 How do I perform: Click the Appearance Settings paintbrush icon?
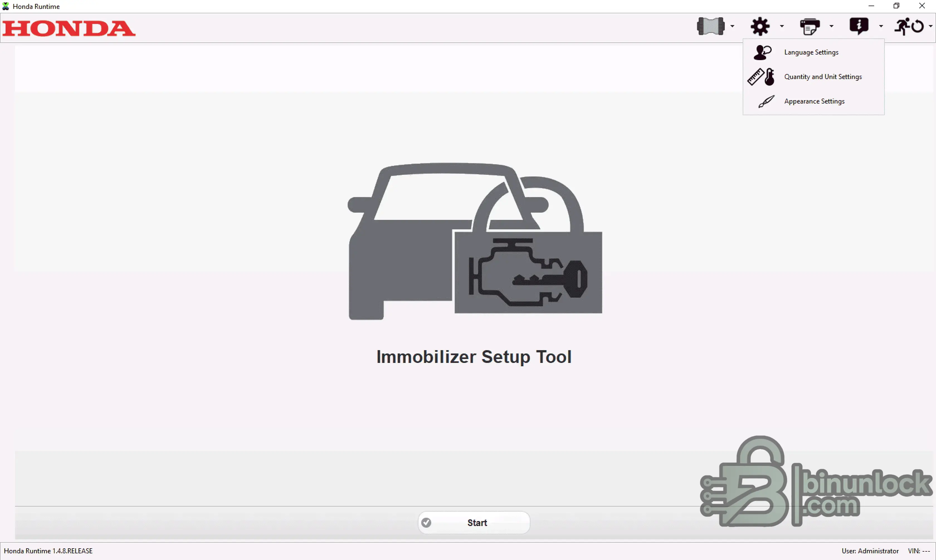coord(766,102)
